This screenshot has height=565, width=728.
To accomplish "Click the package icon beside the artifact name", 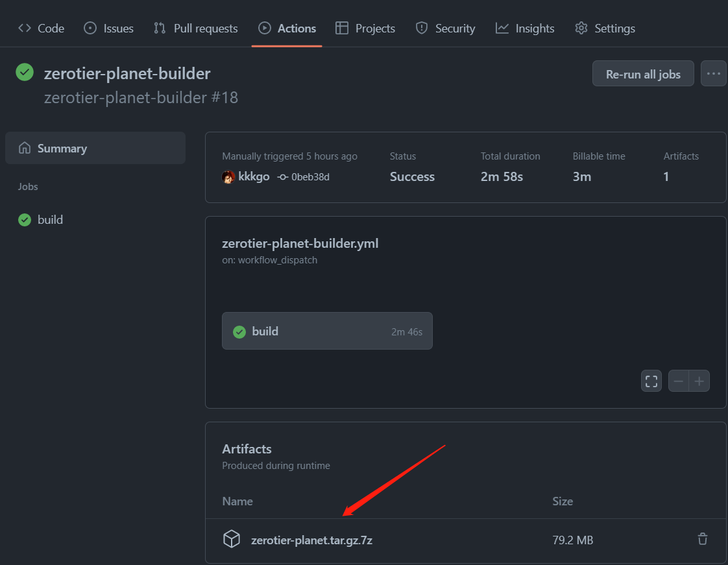I will coord(231,539).
